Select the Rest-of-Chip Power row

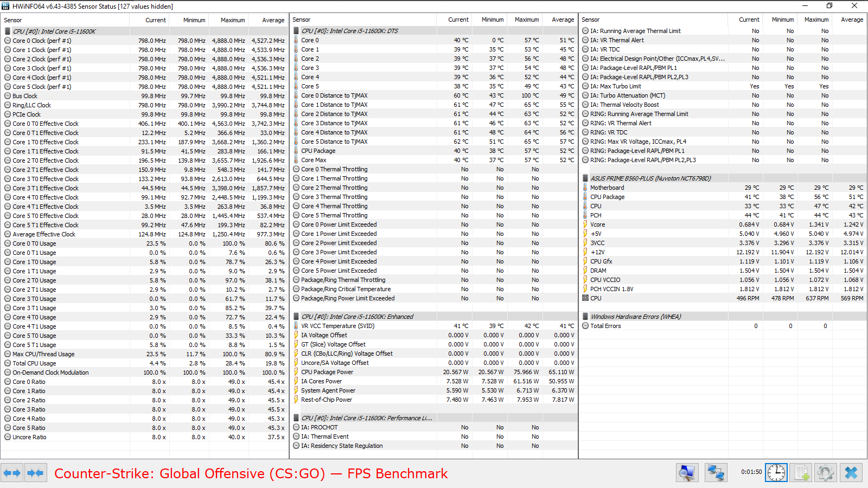(434, 400)
